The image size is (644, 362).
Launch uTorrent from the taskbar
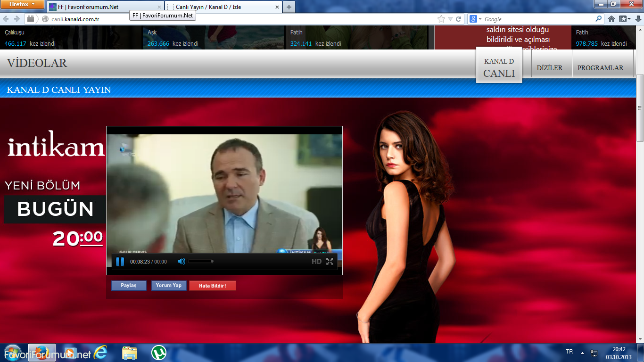click(159, 353)
